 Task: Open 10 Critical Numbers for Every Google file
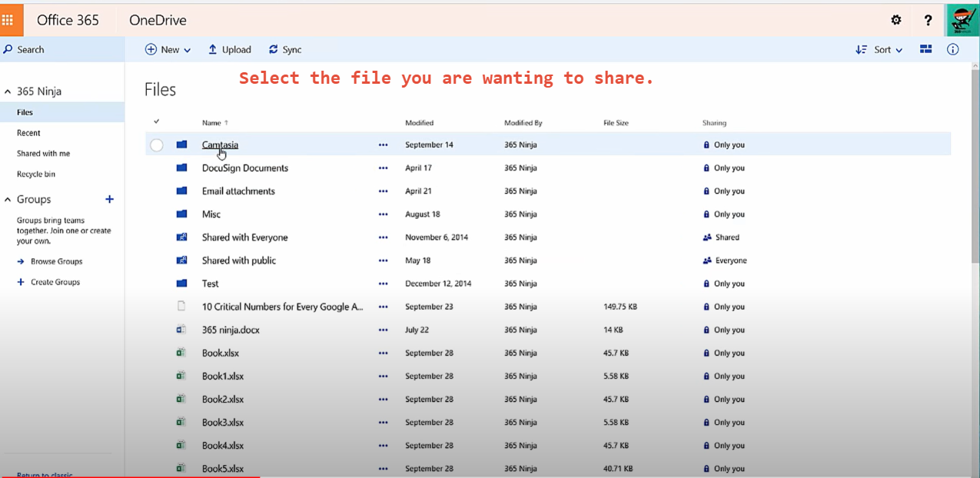[x=283, y=307]
